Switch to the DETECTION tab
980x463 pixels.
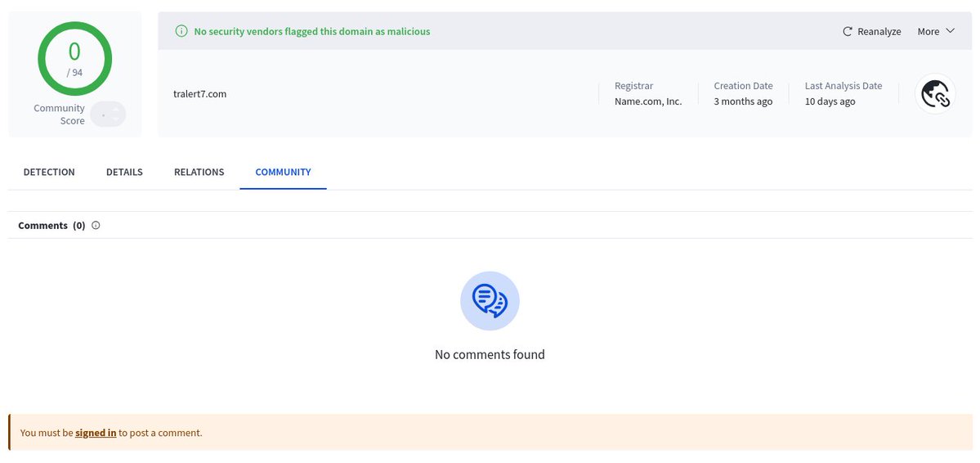(49, 172)
